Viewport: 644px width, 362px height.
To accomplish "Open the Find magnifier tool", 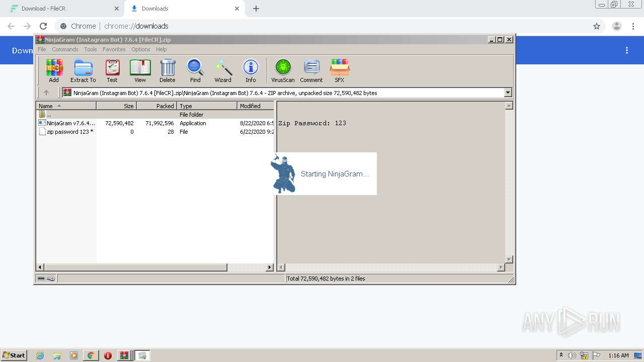I will tap(195, 70).
